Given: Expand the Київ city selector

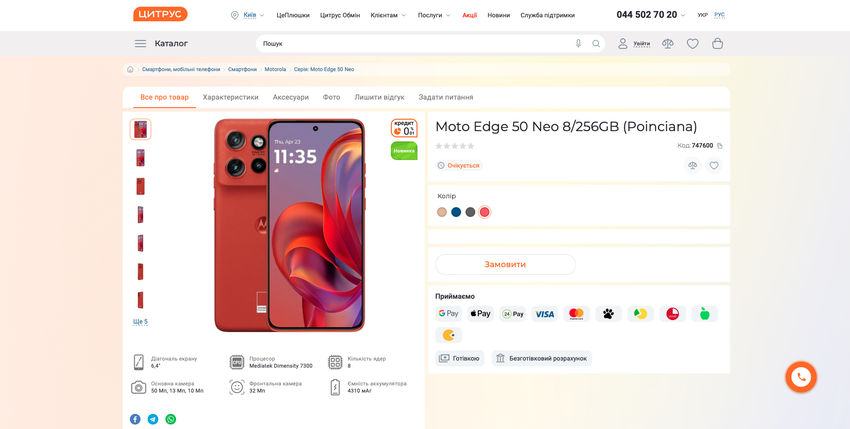Looking at the screenshot, I should point(249,15).
